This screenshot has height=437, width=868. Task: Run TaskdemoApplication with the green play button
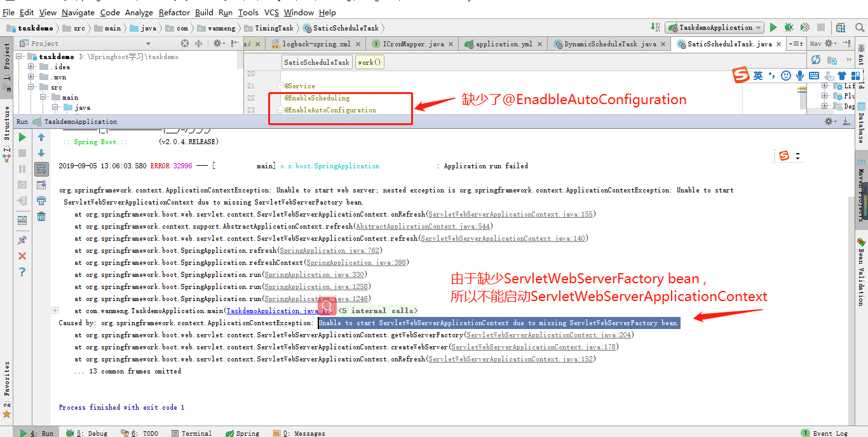coord(773,27)
